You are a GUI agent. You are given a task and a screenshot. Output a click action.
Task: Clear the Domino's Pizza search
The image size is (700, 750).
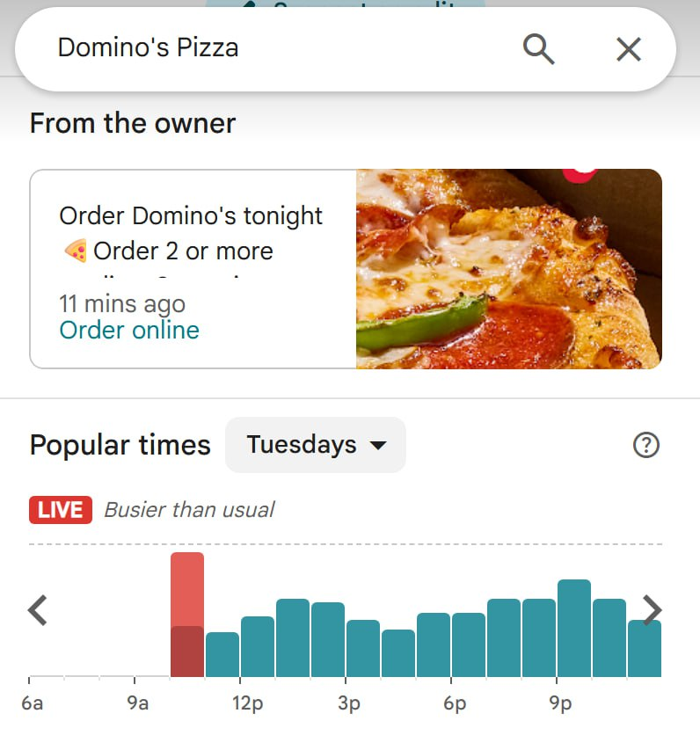click(628, 48)
